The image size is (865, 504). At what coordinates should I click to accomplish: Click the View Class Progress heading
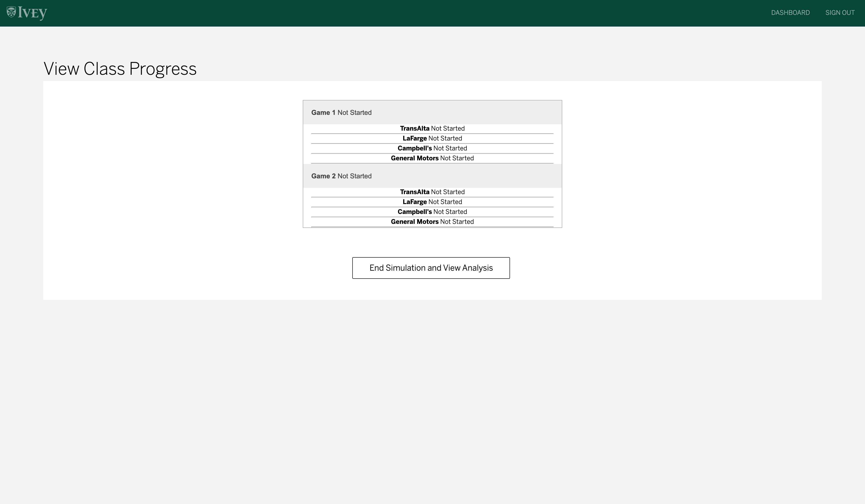(120, 69)
